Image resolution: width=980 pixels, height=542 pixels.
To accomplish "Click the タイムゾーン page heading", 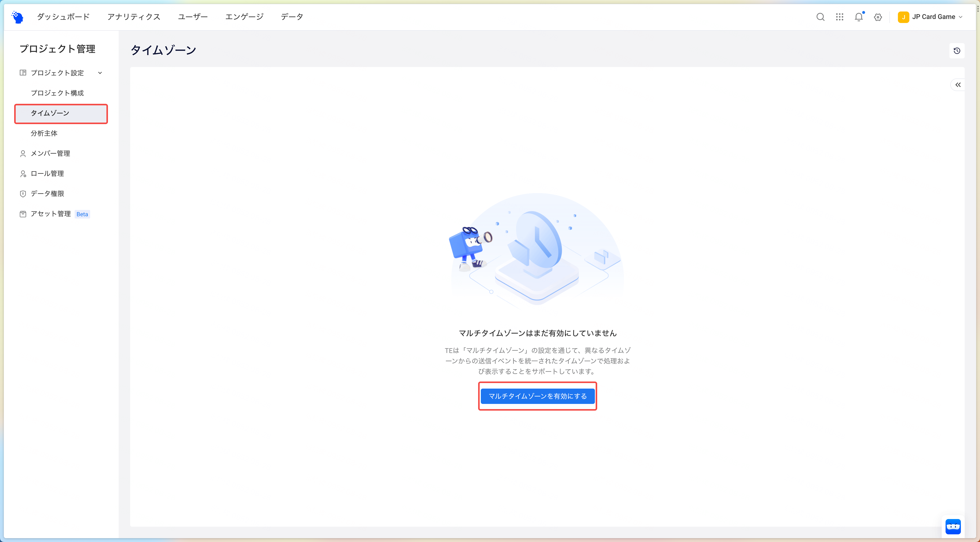I will (x=163, y=50).
